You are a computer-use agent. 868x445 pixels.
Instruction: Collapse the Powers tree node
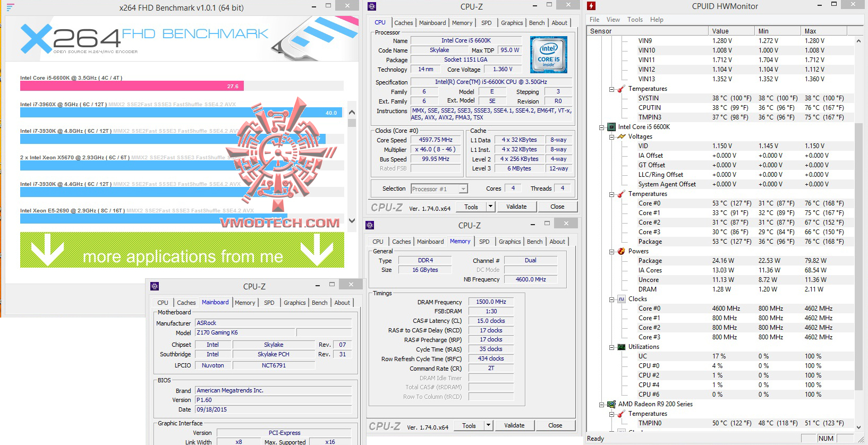pos(612,252)
